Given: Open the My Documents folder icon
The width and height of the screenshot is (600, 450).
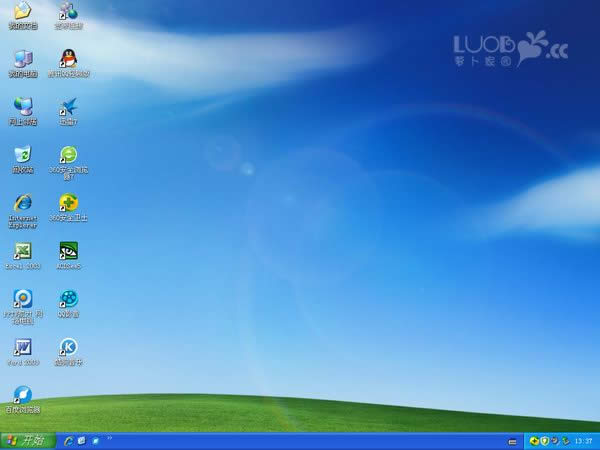Looking at the screenshot, I should click(x=22, y=12).
